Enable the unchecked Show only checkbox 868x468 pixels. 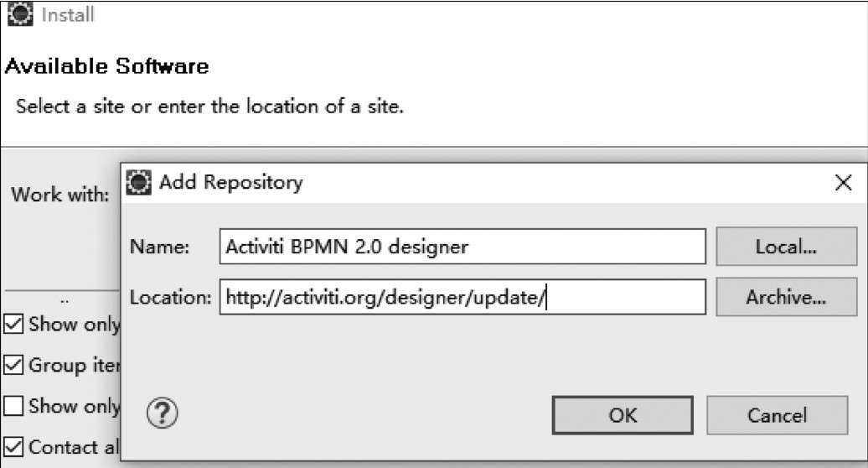(x=13, y=406)
